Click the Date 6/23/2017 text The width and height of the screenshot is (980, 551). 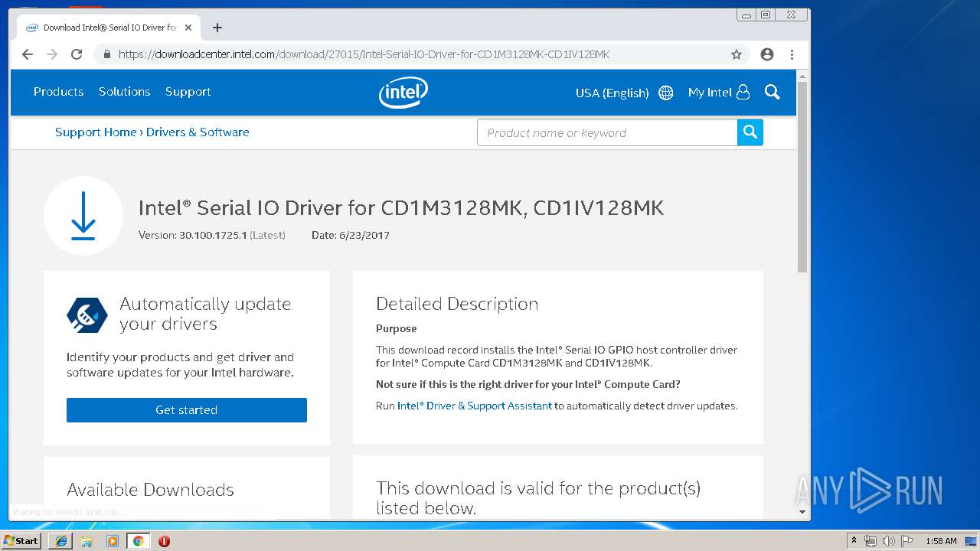coord(351,235)
